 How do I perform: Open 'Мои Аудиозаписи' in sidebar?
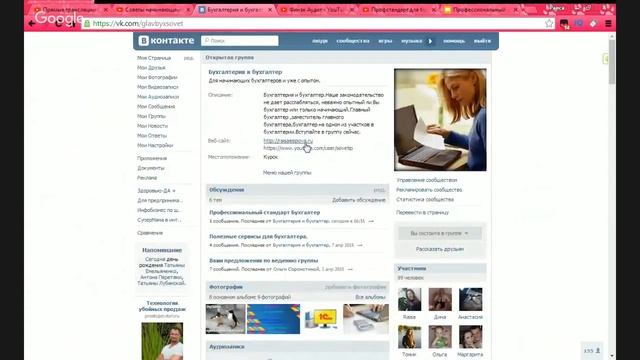coord(158,97)
